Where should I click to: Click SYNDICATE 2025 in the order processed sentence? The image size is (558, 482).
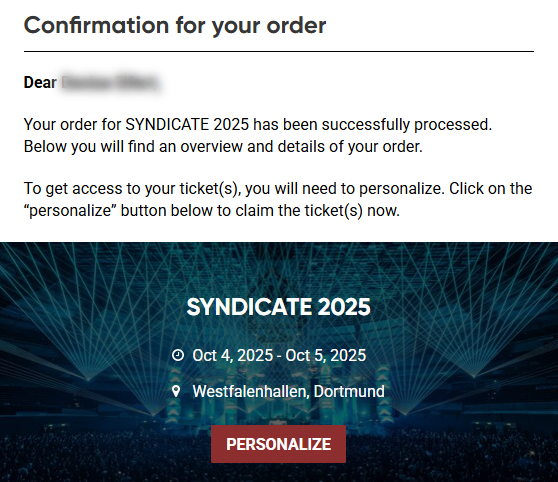pos(187,125)
